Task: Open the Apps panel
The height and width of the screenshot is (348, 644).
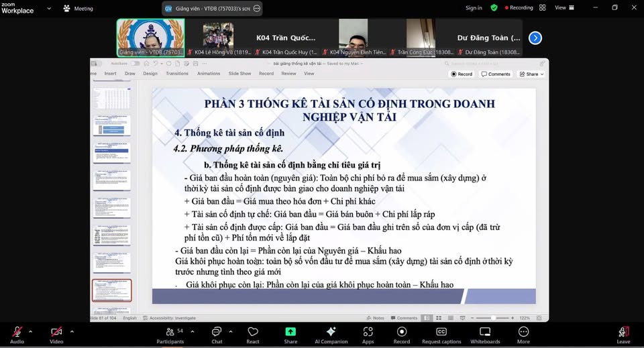Action: pyautogui.click(x=368, y=332)
